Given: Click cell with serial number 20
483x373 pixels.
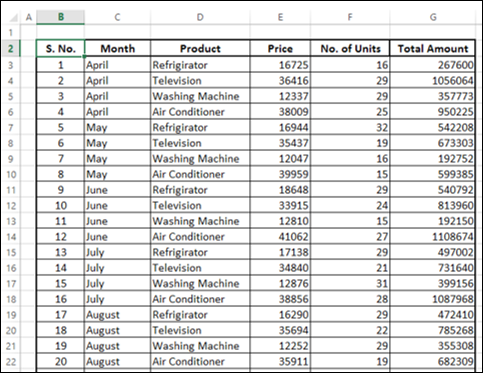Looking at the screenshot, I should coord(61,361).
